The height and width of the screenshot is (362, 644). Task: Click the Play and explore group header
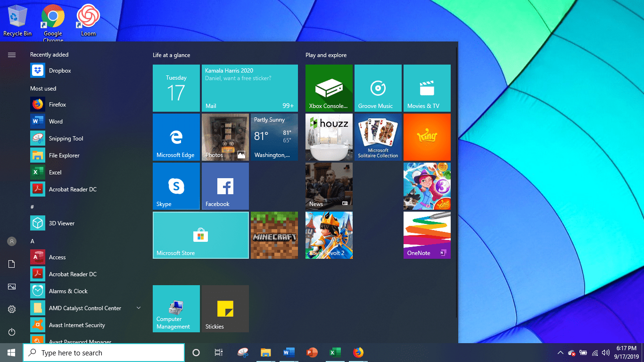click(326, 55)
